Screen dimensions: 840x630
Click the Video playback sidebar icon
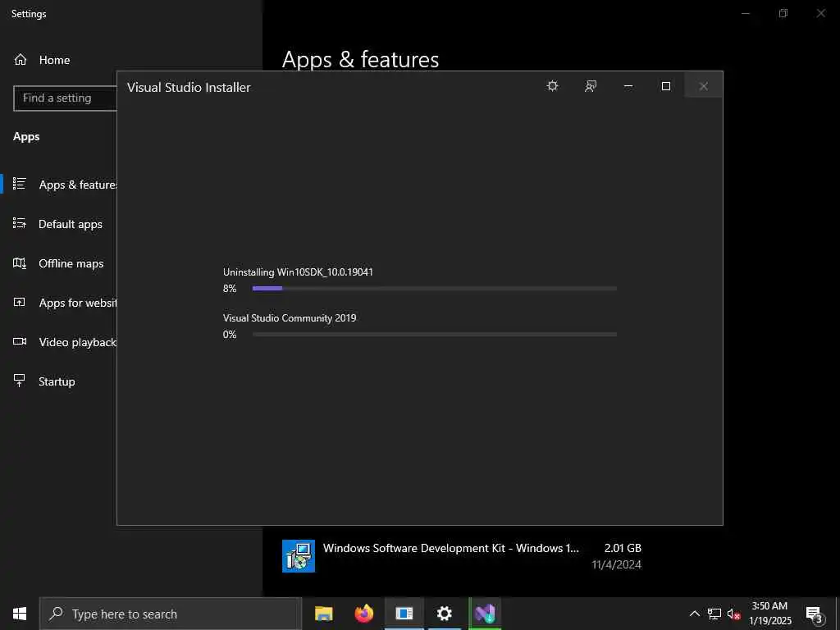(20, 341)
